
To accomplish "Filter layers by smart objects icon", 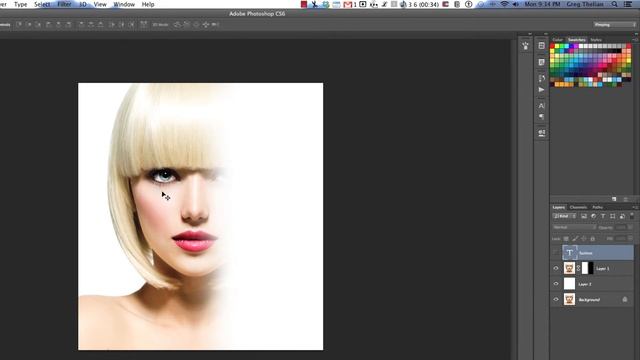I will coord(622,216).
